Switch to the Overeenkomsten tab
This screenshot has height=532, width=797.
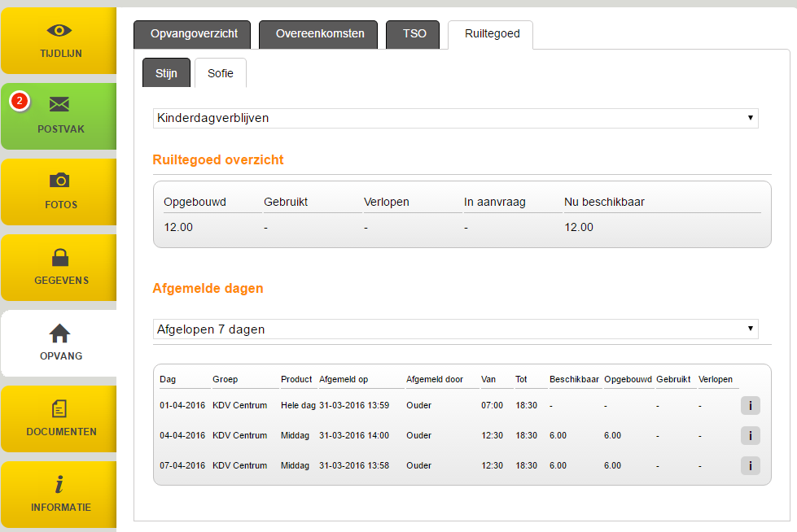(x=318, y=35)
